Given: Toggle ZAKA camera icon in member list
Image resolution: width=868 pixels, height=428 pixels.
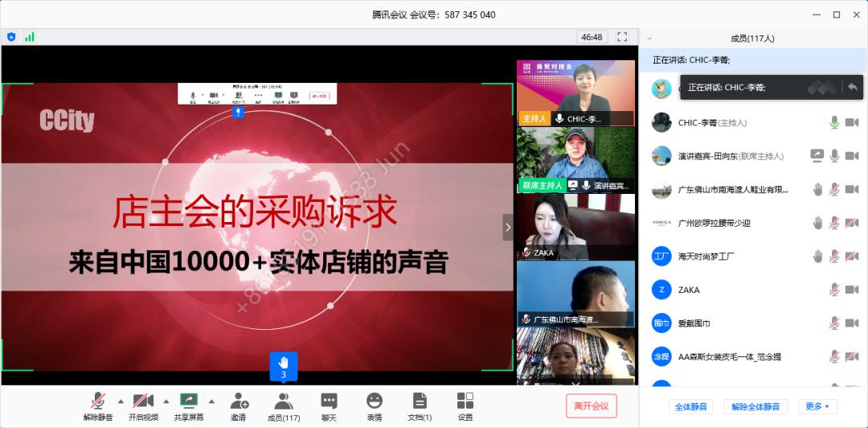Looking at the screenshot, I should point(852,290).
